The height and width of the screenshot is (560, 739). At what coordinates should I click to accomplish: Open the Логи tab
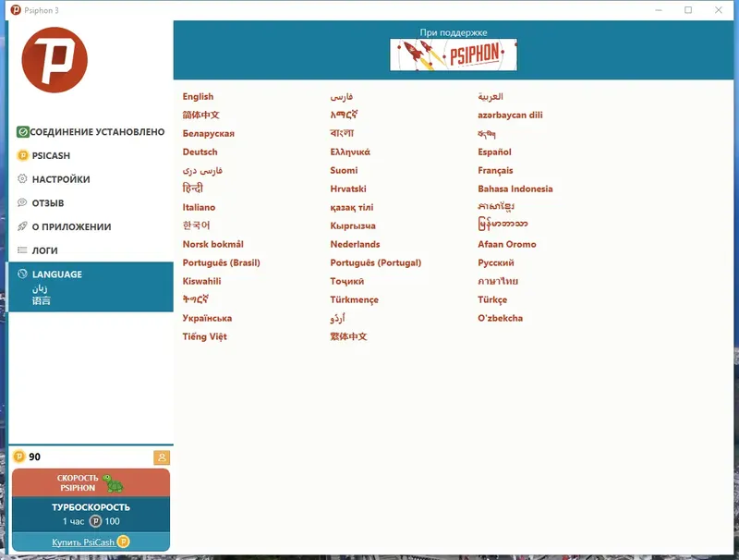[x=91, y=250]
